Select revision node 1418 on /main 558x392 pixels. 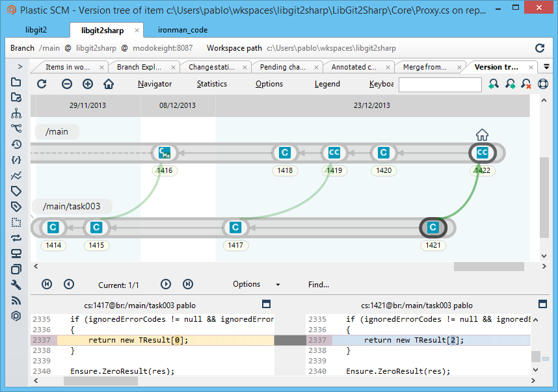(x=285, y=153)
